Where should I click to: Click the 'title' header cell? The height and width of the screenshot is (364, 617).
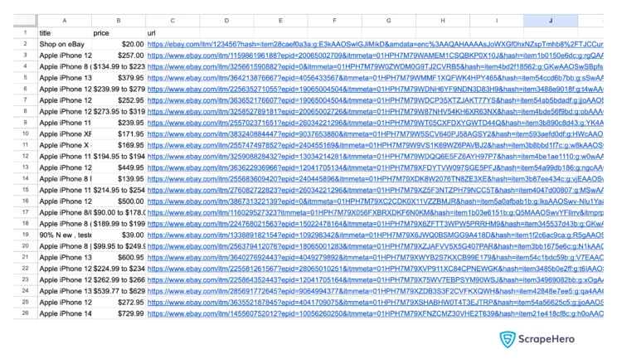pos(65,33)
